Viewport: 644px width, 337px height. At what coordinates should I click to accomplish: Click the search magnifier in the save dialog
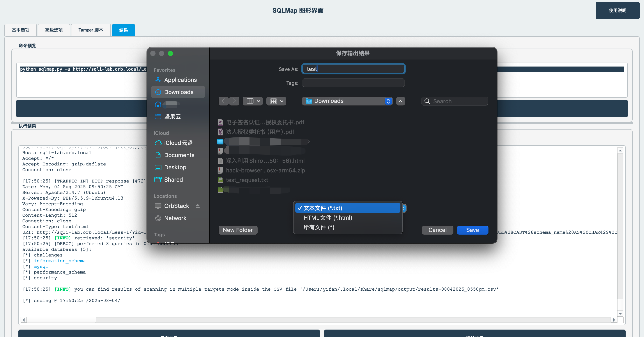point(427,101)
